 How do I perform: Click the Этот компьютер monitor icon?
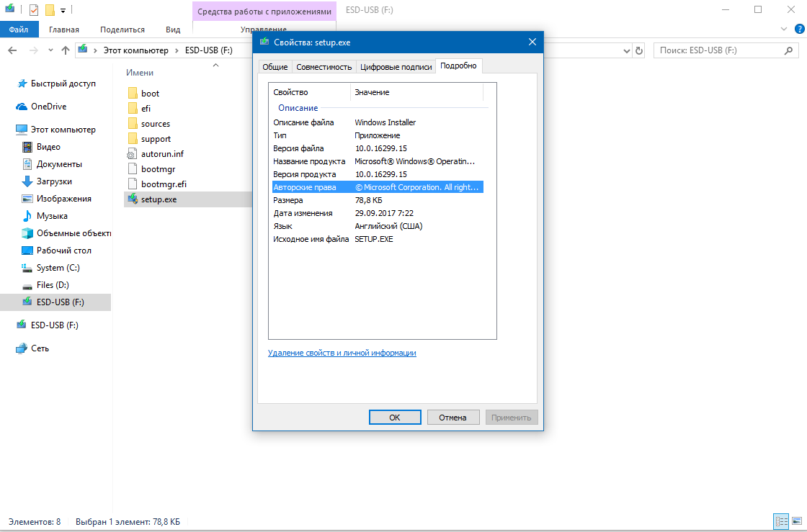pos(22,130)
